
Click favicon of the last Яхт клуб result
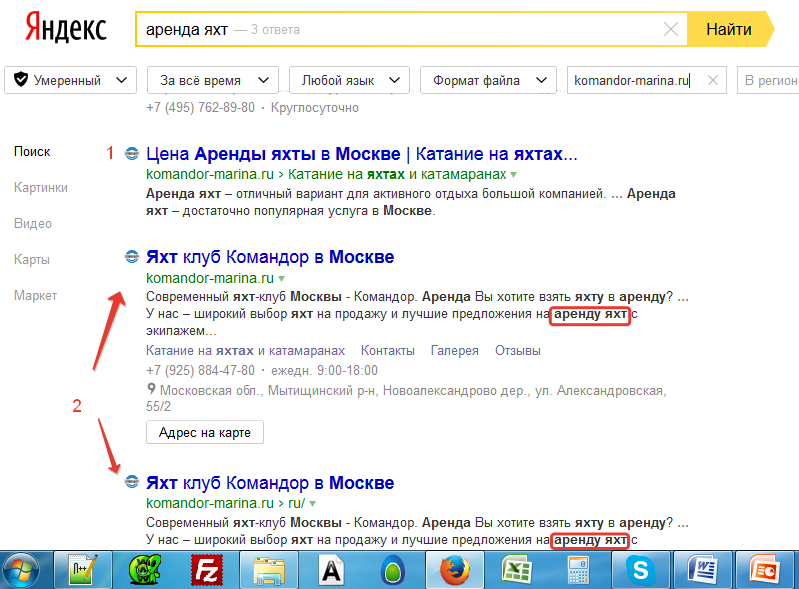(132, 481)
